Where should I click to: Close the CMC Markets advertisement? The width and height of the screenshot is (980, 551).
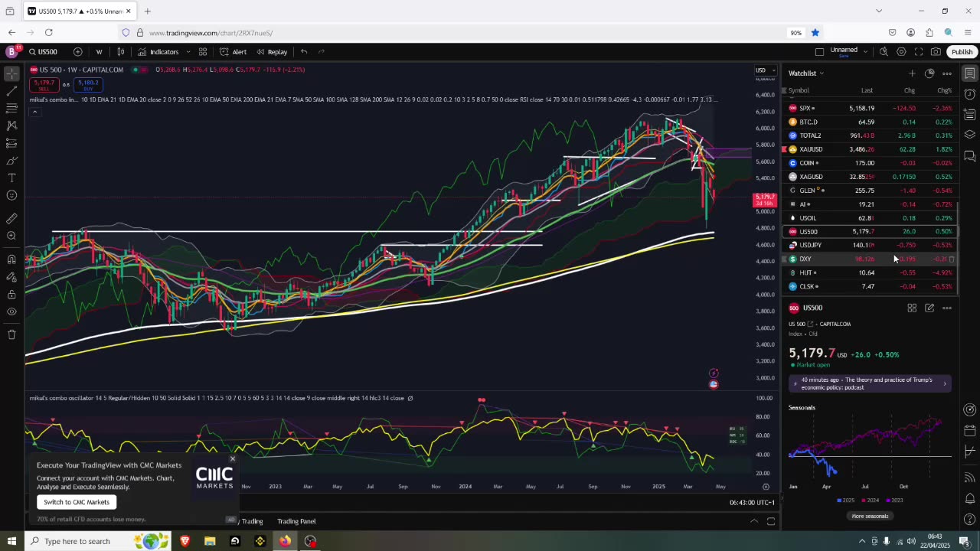[x=232, y=459]
